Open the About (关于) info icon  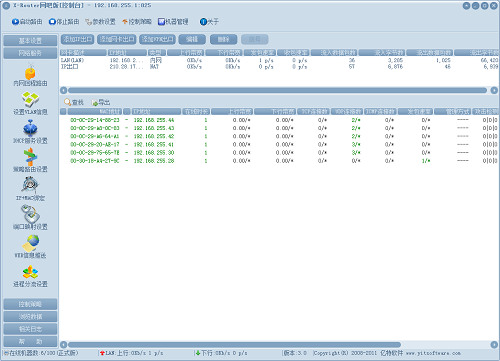[x=203, y=22]
